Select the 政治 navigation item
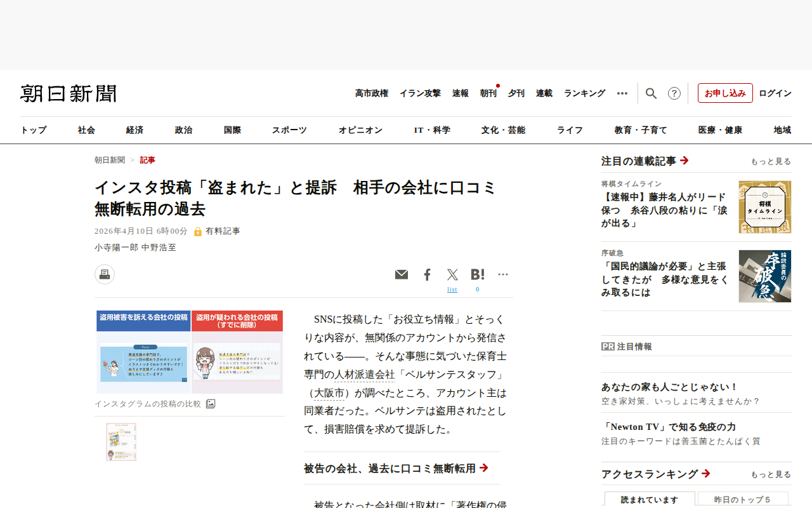The height and width of the screenshot is (508, 812). [183, 130]
